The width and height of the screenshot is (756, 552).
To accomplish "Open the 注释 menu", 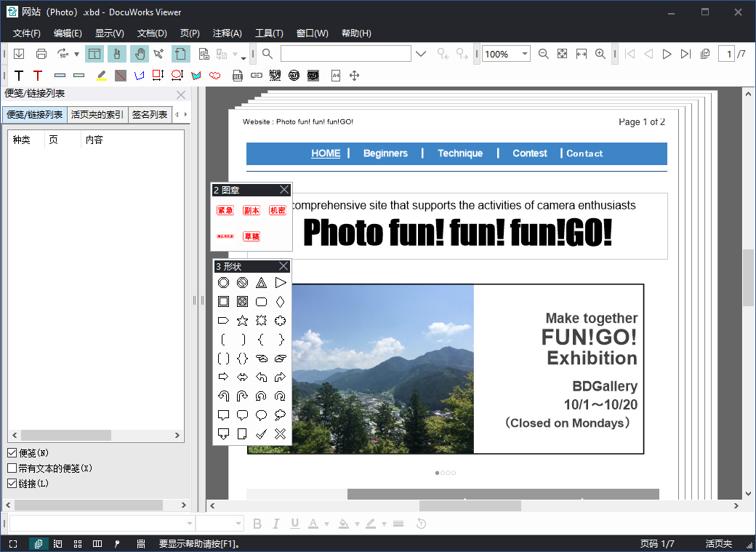I will coord(228,33).
